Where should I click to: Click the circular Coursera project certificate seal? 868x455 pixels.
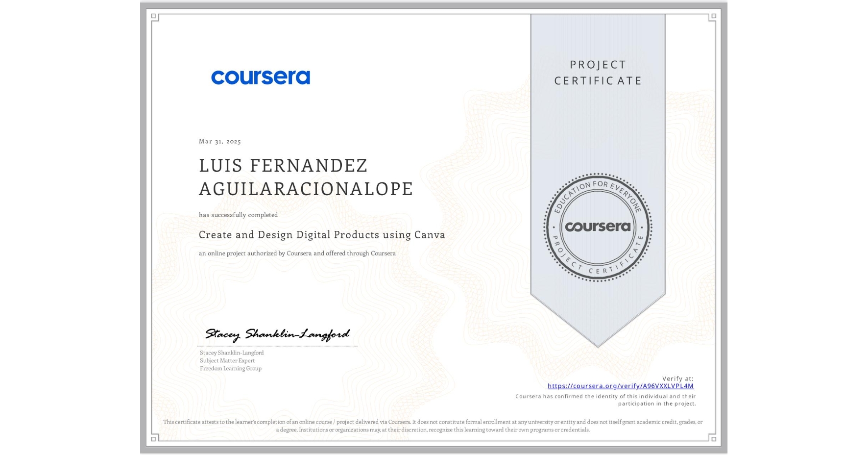(598, 227)
